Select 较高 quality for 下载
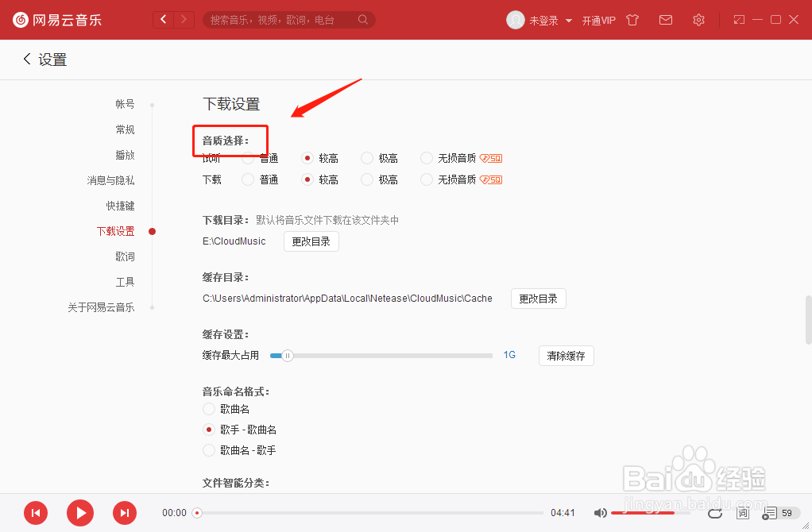The width and height of the screenshot is (812, 532). tap(307, 179)
